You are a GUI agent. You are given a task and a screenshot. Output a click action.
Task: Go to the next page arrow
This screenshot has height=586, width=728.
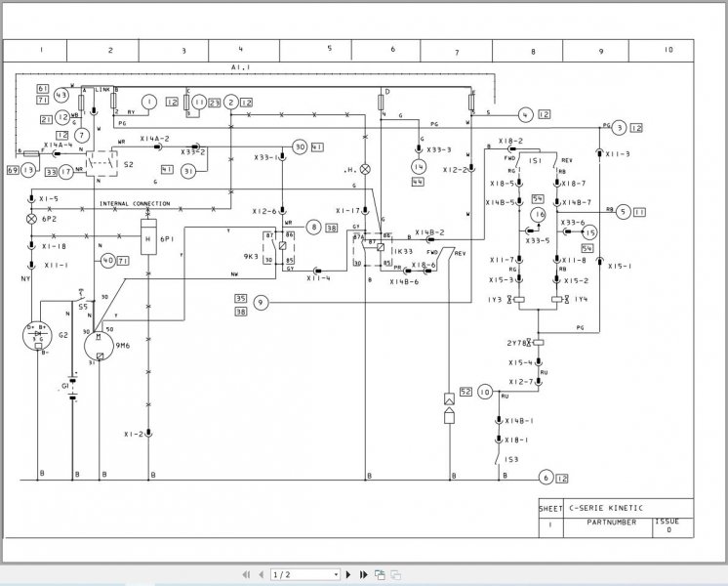(348, 575)
